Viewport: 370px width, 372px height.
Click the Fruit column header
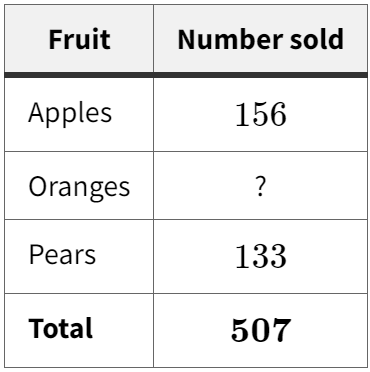point(79,39)
